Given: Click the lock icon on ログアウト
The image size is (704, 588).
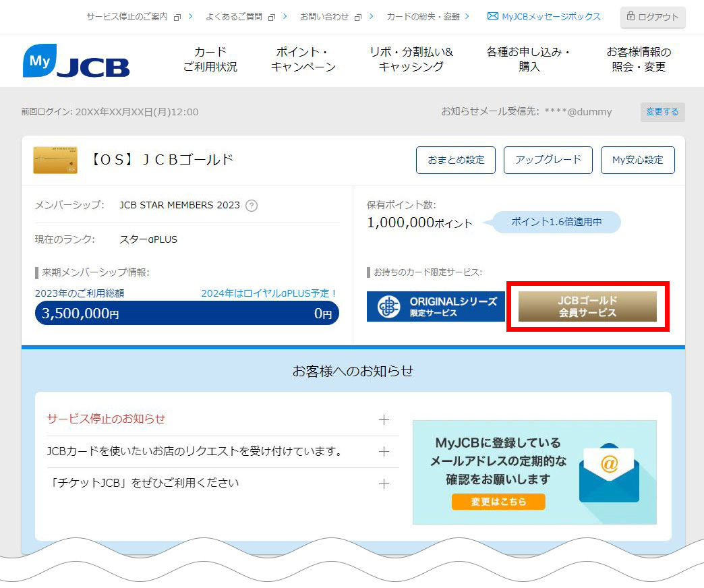Looking at the screenshot, I should tap(630, 16).
